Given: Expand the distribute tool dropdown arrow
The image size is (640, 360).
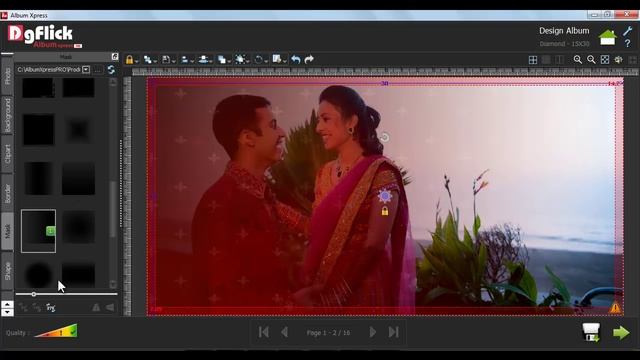Looking at the screenshot, I should click(211, 61).
